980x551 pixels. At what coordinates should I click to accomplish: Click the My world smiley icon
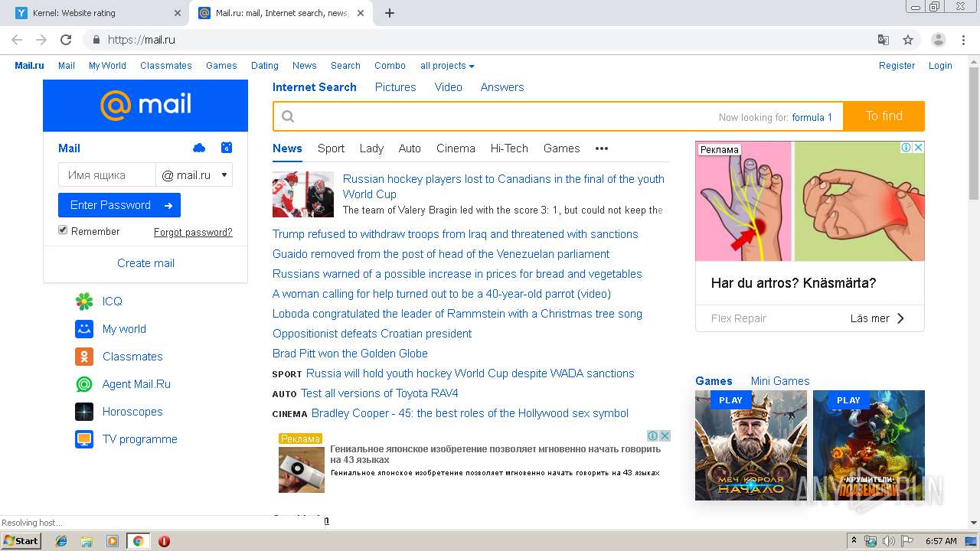click(84, 329)
